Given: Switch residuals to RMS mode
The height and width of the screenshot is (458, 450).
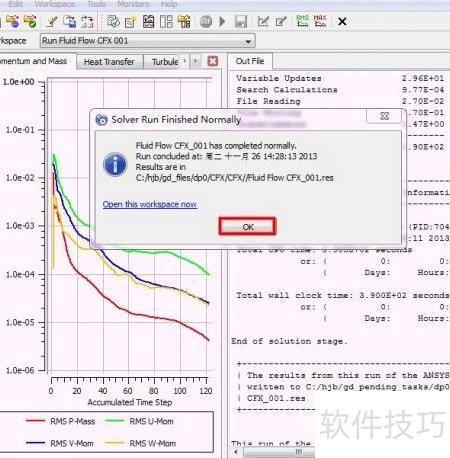Looking at the screenshot, I should coord(302,21).
